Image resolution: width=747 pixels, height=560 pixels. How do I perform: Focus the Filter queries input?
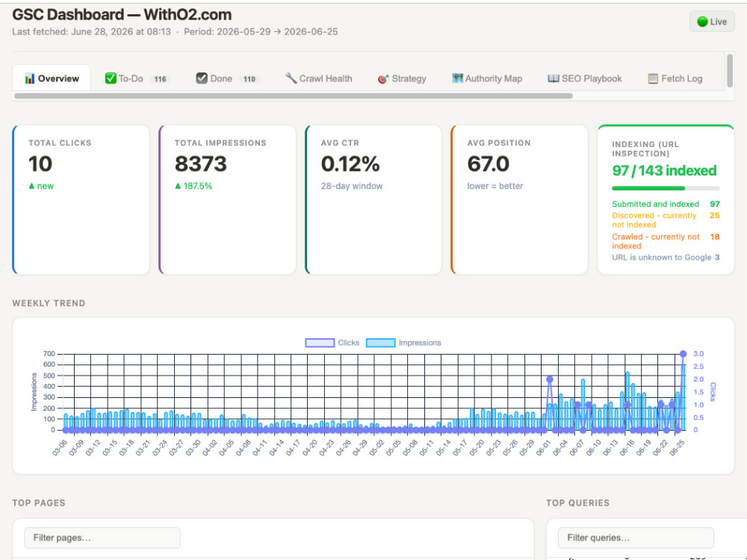(636, 538)
